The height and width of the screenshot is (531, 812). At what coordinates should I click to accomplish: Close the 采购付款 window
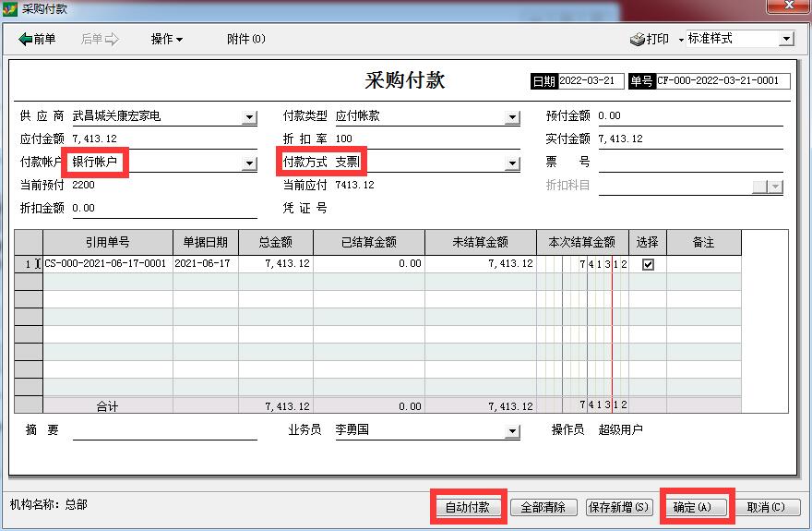[788, 6]
